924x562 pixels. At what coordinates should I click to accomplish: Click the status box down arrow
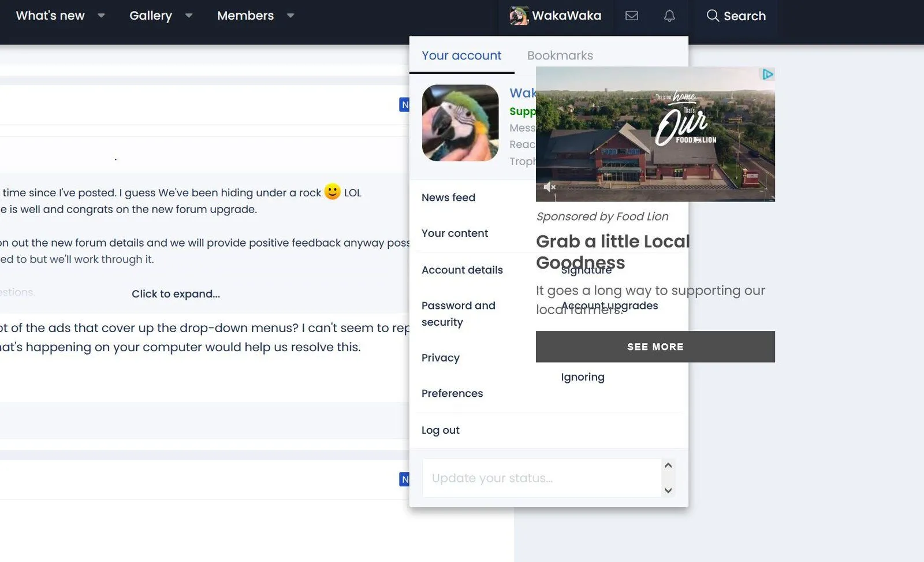coord(668,490)
